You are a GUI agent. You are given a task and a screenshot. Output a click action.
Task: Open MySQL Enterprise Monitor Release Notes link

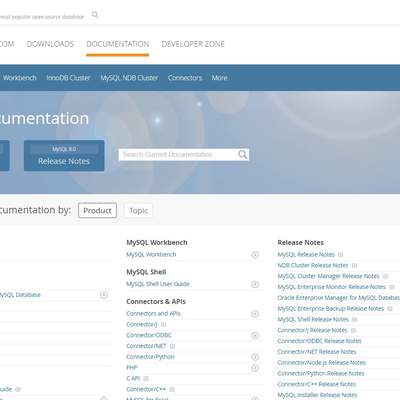click(x=332, y=287)
